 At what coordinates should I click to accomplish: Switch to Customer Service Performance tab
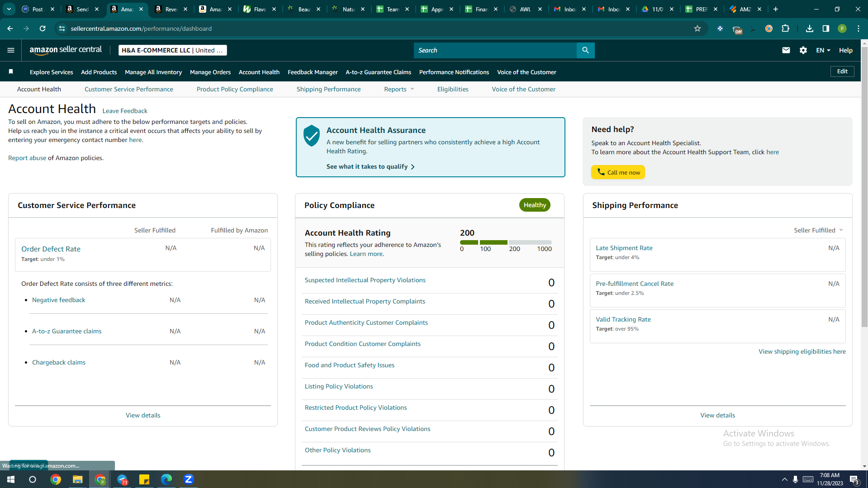(x=129, y=89)
